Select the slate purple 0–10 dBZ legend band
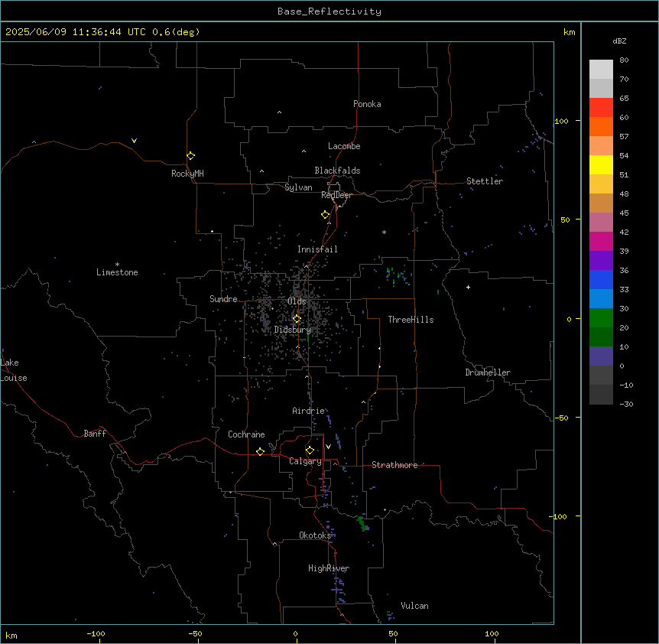 [601, 356]
